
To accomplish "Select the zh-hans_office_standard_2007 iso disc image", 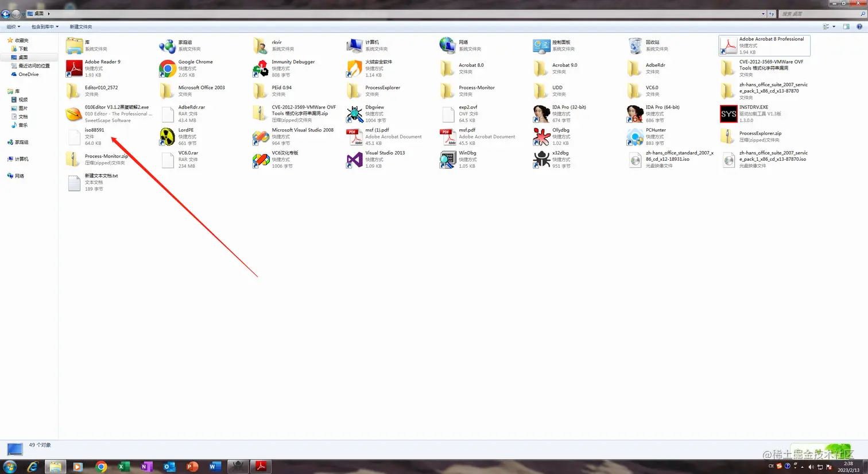I will (x=635, y=160).
